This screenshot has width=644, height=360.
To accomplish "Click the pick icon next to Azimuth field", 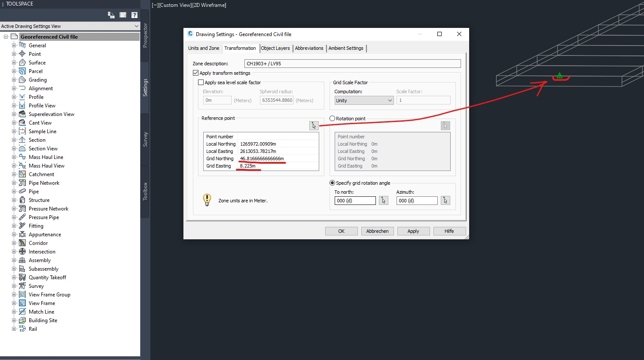I will coord(445,200).
